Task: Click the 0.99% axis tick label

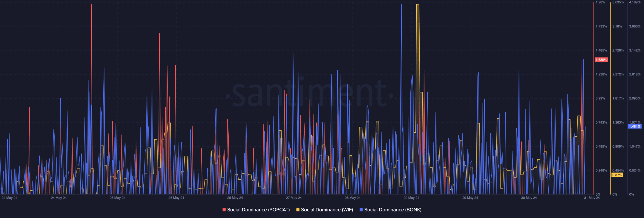Action: [600, 99]
